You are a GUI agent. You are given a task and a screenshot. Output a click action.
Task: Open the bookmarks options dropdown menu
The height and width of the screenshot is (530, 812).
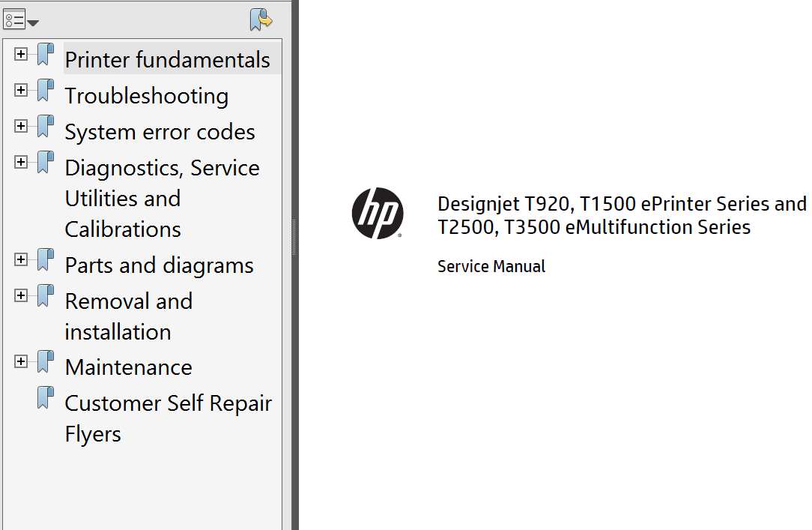coord(21,20)
